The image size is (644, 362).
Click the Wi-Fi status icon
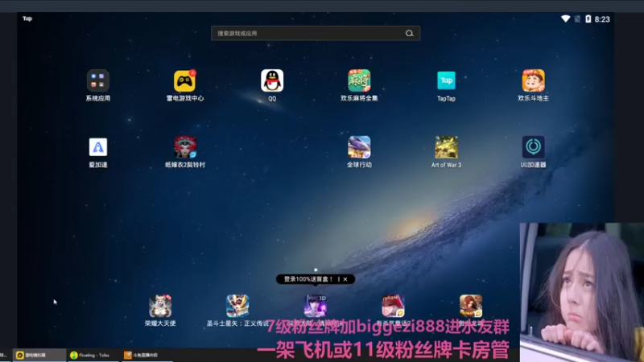[x=566, y=19]
